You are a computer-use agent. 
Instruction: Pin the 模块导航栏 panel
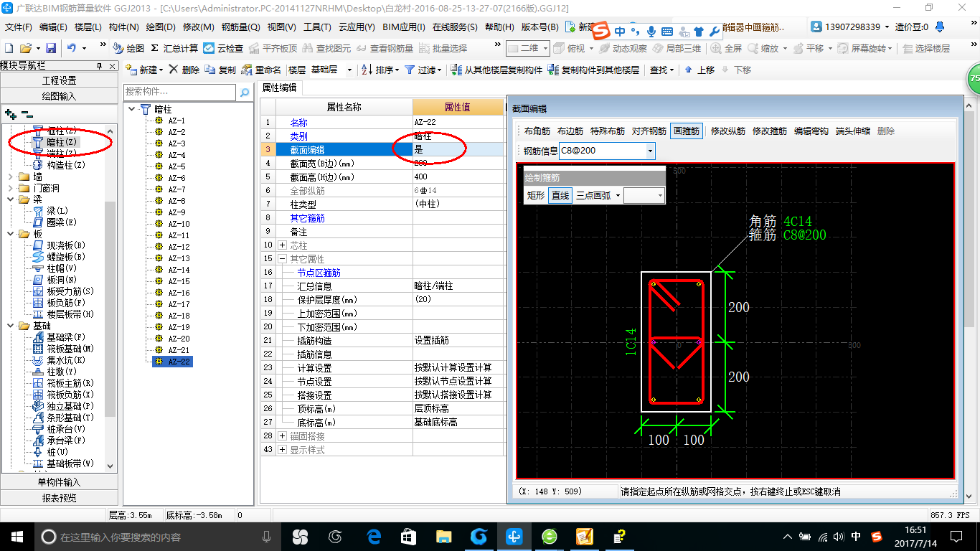(99, 65)
